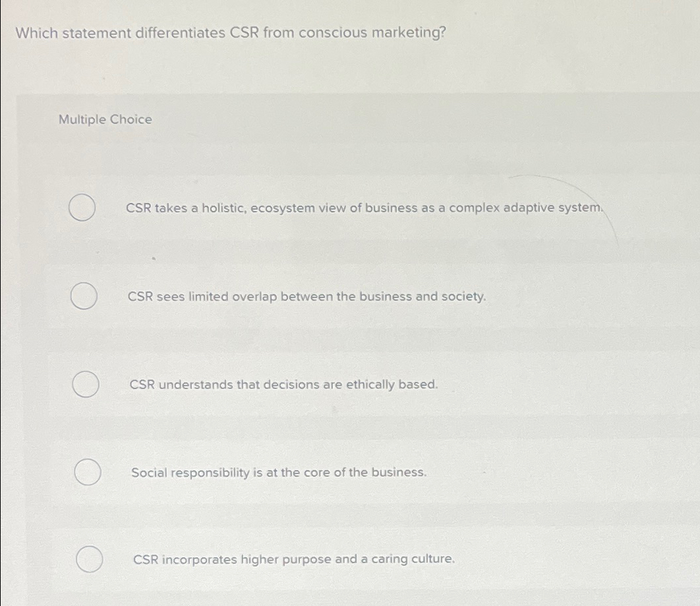
Task: Select 'CSR understands that decisions are ethically based'
Action: point(283,384)
